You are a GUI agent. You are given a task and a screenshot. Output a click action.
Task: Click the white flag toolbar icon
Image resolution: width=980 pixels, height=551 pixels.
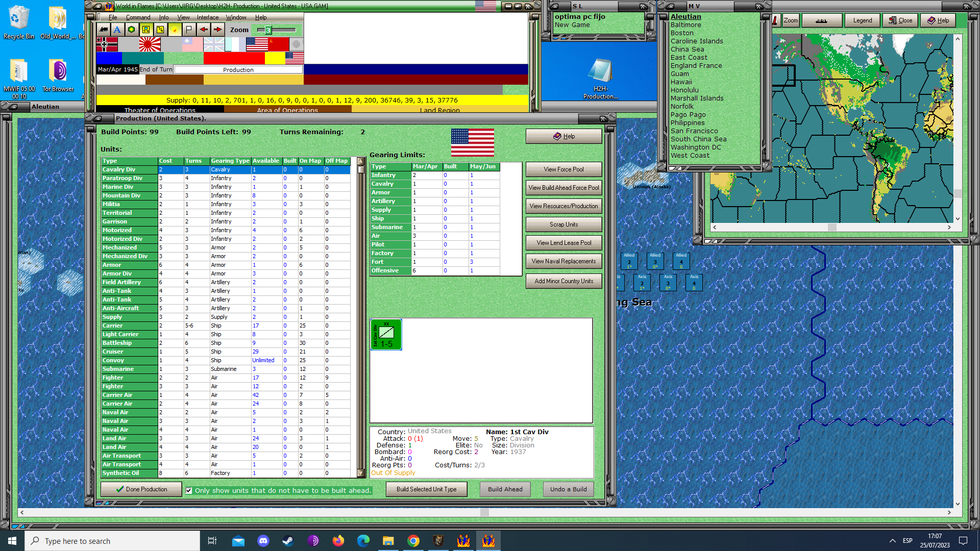(189, 30)
